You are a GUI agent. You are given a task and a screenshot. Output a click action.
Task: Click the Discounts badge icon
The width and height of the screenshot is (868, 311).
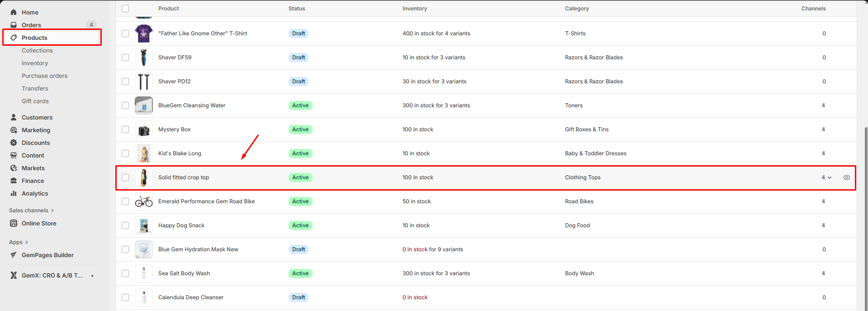14,143
